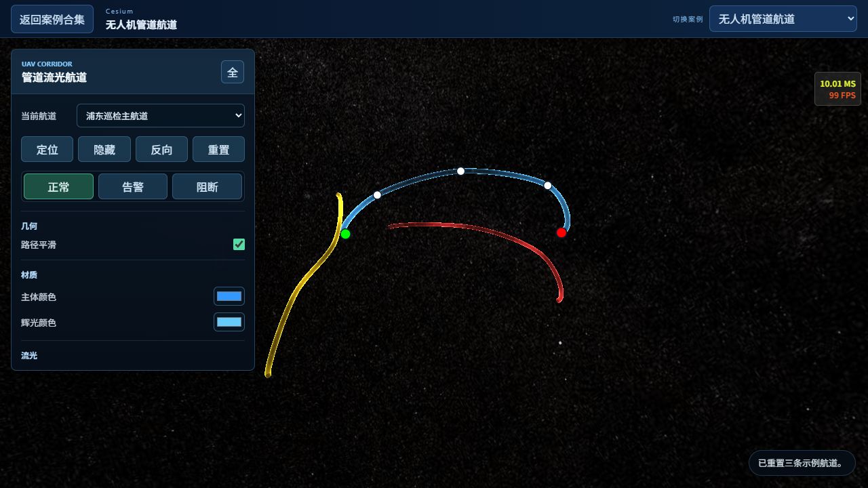Click the white waypoint nearest the red endpoint
The image size is (868, 488).
(547, 185)
